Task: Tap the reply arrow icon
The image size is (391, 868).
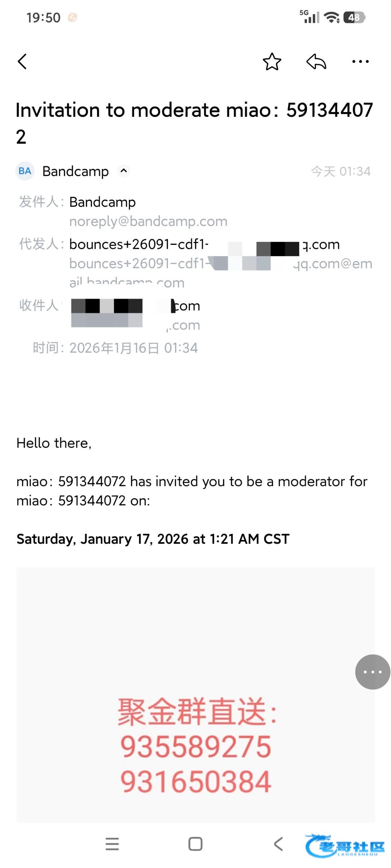Action: (316, 61)
